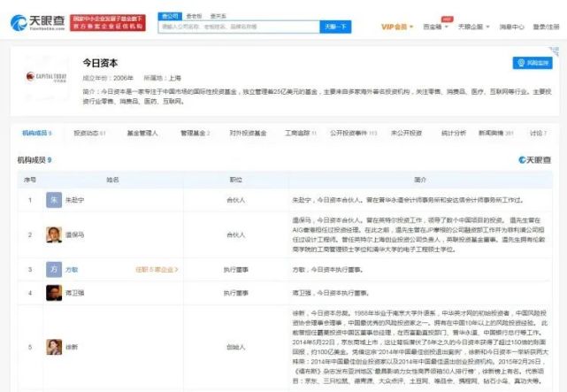
Task: Click the blue name link in member row 3
Action: [72, 270]
